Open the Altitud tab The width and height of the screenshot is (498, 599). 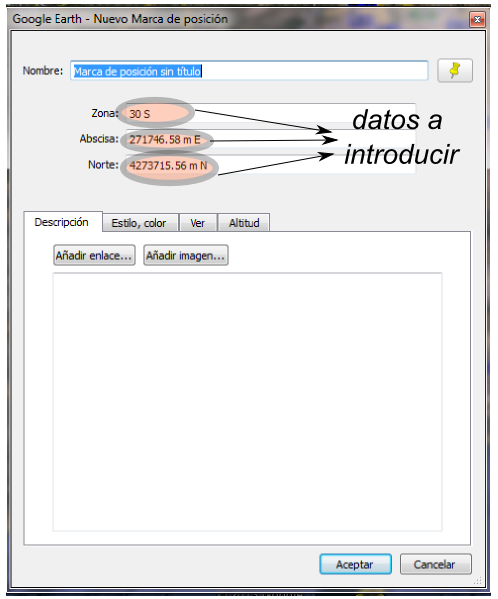(244, 223)
